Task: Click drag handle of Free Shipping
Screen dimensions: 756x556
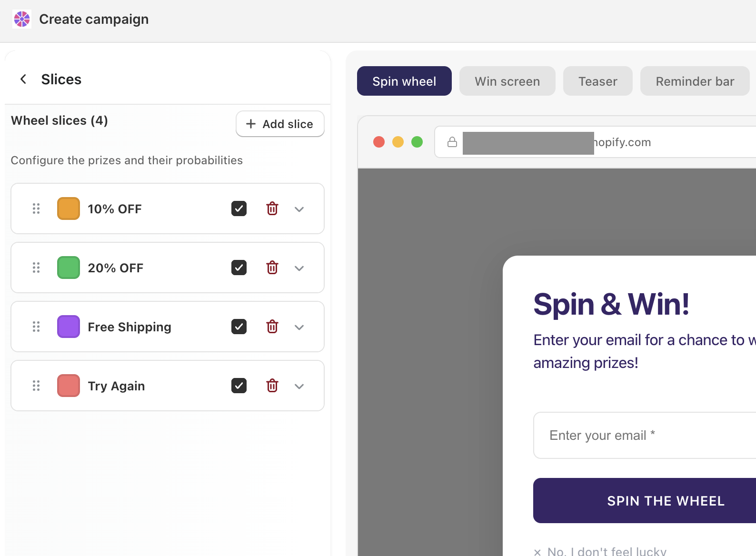Action: 36,327
